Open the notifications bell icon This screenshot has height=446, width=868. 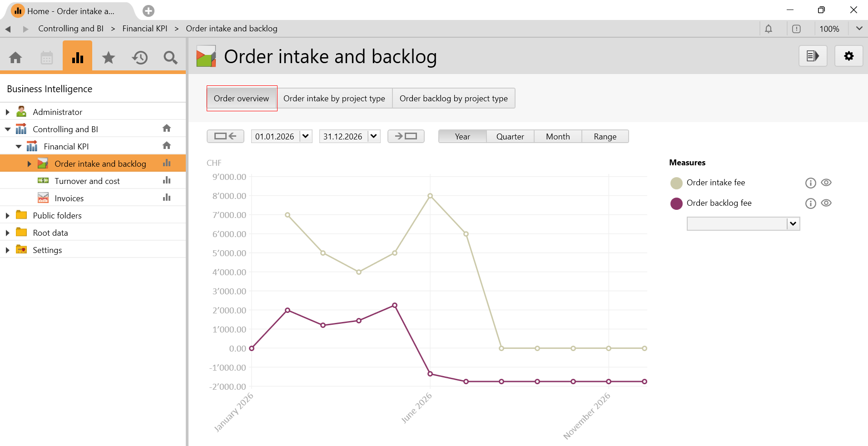click(x=768, y=29)
